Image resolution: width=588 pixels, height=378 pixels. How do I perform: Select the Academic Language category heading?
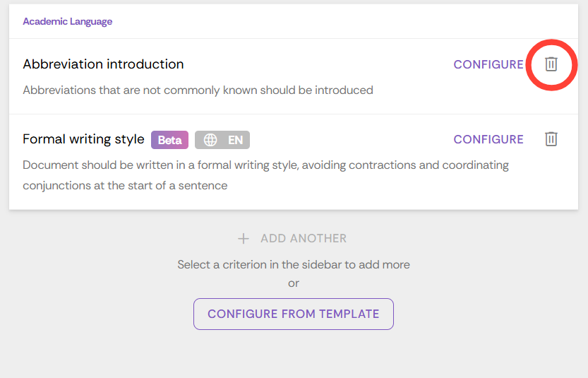(x=67, y=21)
